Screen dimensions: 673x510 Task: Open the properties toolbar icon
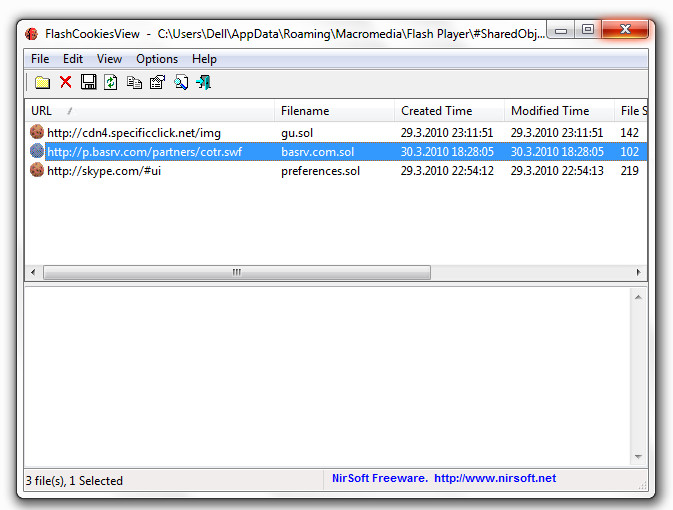coord(157,82)
